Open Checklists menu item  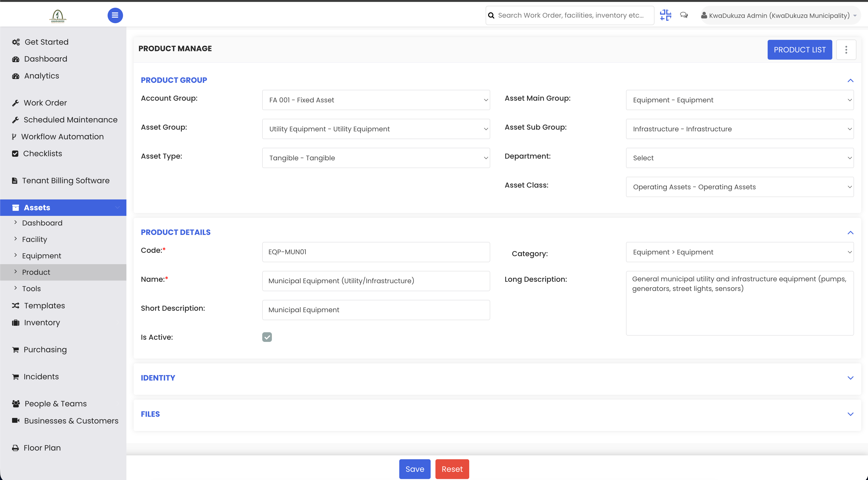pos(42,154)
